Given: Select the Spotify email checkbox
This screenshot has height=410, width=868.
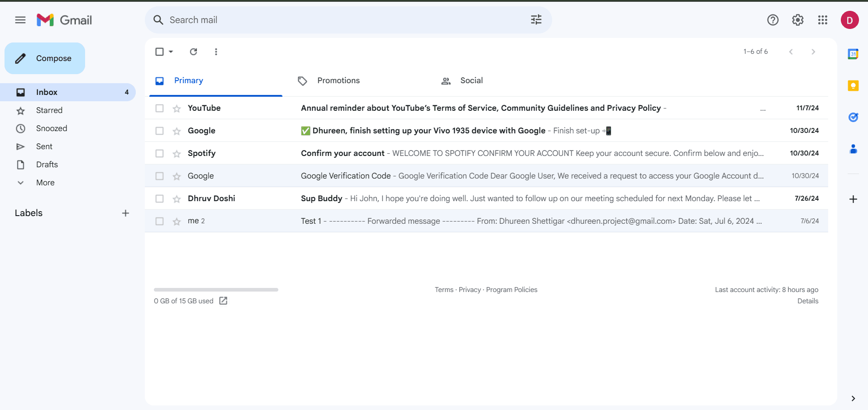Looking at the screenshot, I should click(159, 153).
